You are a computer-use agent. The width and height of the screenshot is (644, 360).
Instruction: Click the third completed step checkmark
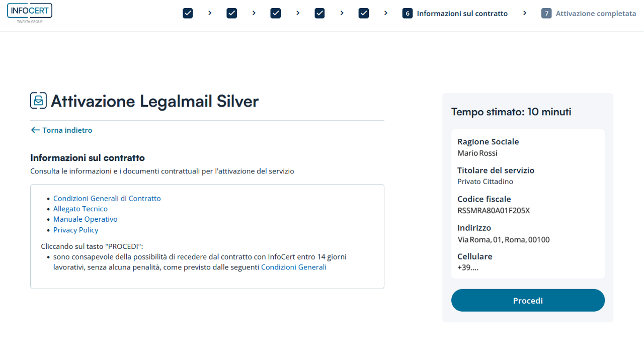pos(276,14)
